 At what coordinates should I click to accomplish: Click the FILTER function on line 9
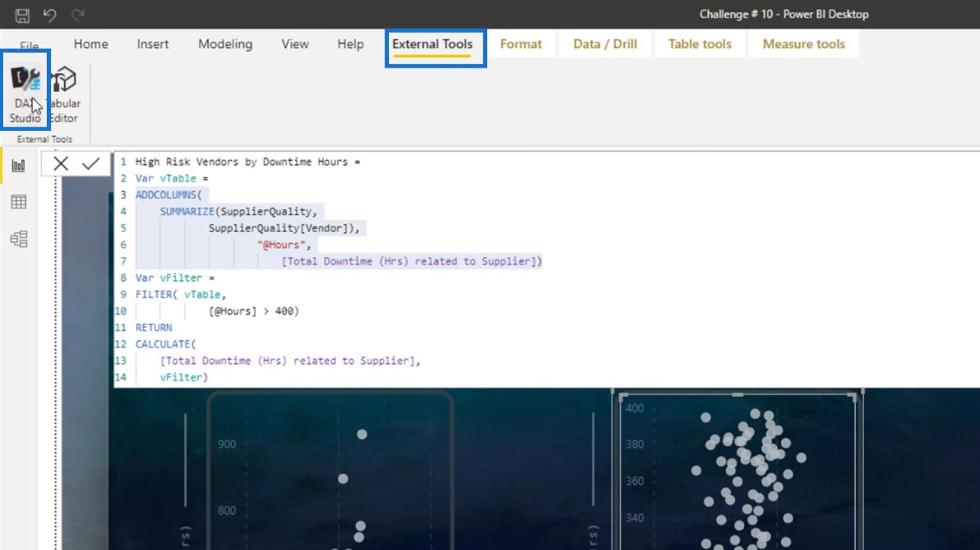coord(153,294)
